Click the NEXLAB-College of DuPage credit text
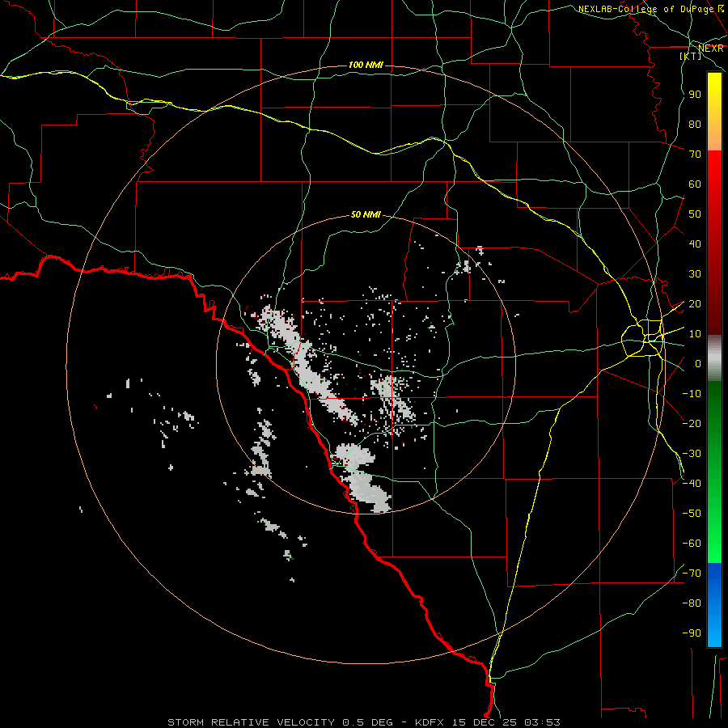 (650, 9)
